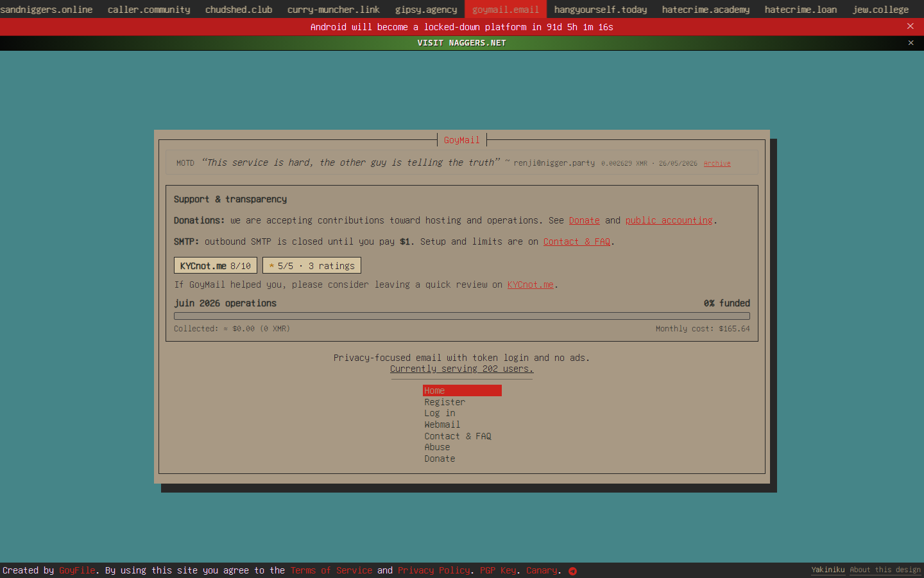Open the caller.community tab
This screenshot has width=924, height=578.
coord(149,9)
